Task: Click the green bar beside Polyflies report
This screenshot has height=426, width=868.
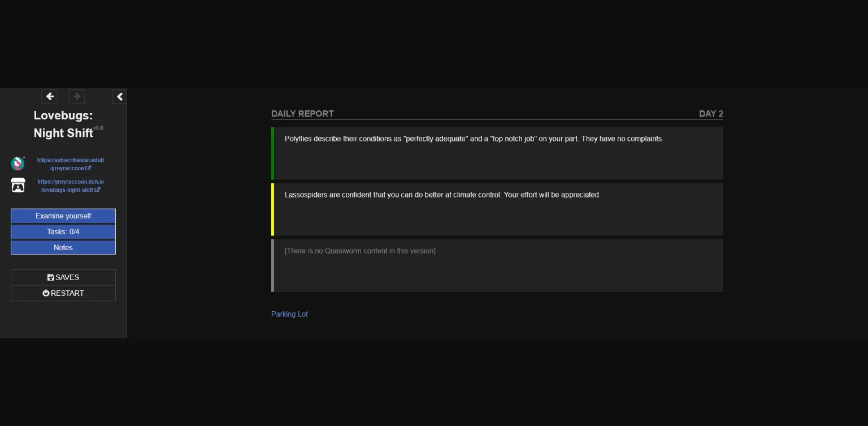Action: 273,153
